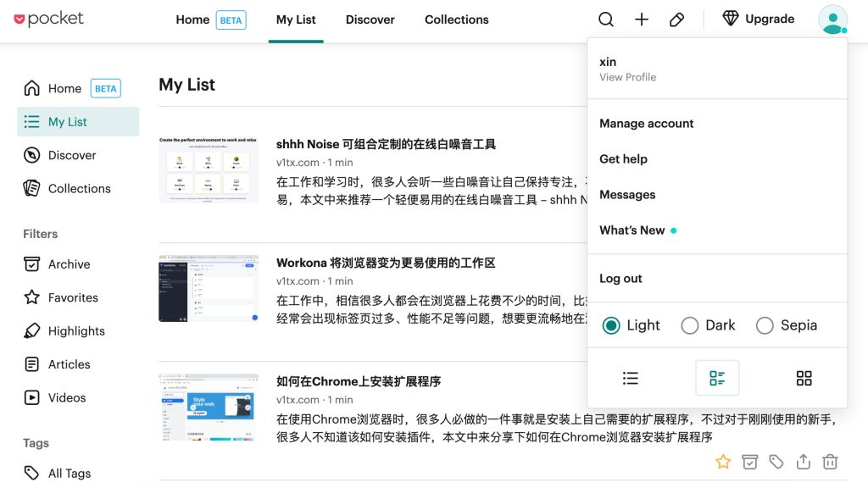Tag the Chrome extensions article

776,462
